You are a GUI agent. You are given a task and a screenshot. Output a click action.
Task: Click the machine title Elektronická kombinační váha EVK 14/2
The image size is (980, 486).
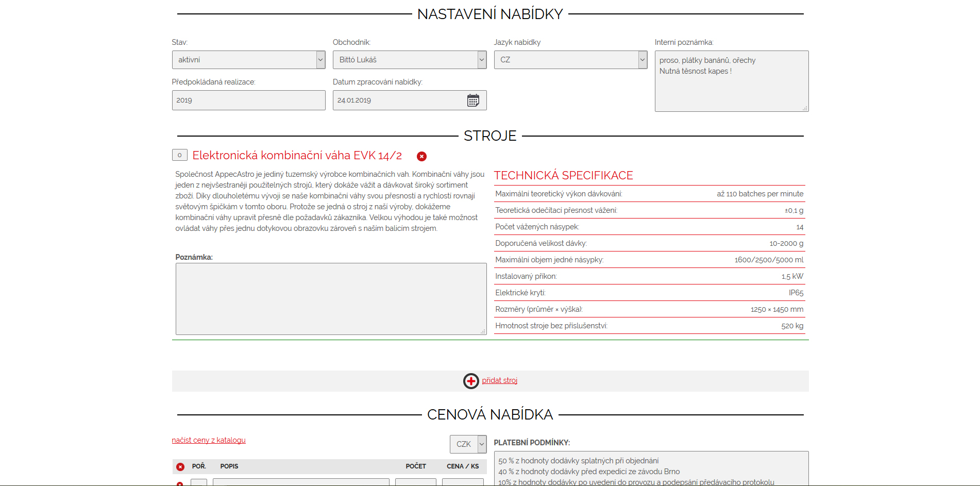[297, 156]
